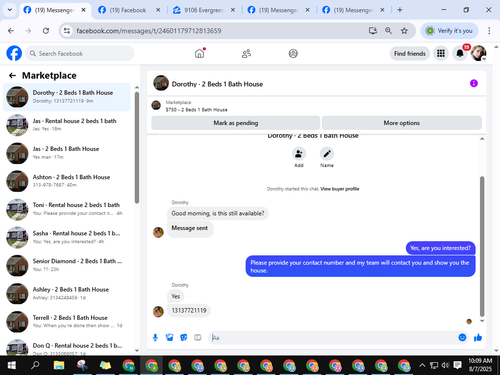Image resolution: width=500 pixels, height=375 pixels.
Task: Open Windows taskbar search
Action: (35, 365)
